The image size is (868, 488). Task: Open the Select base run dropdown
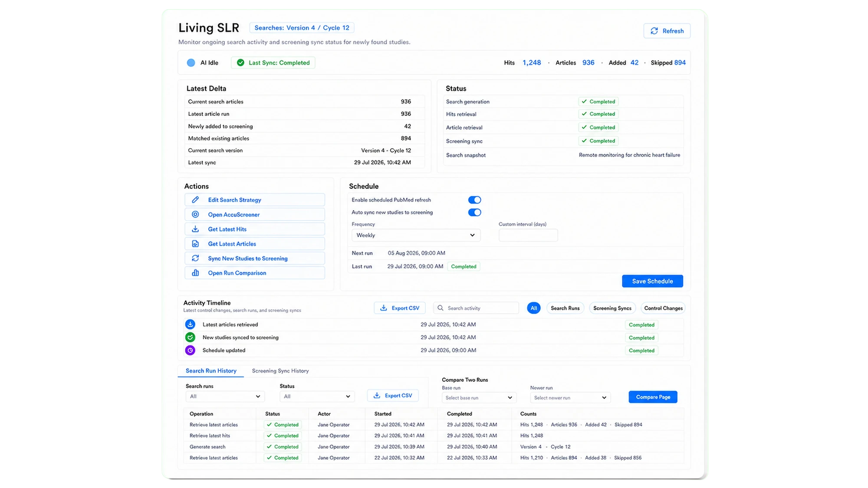tap(479, 398)
